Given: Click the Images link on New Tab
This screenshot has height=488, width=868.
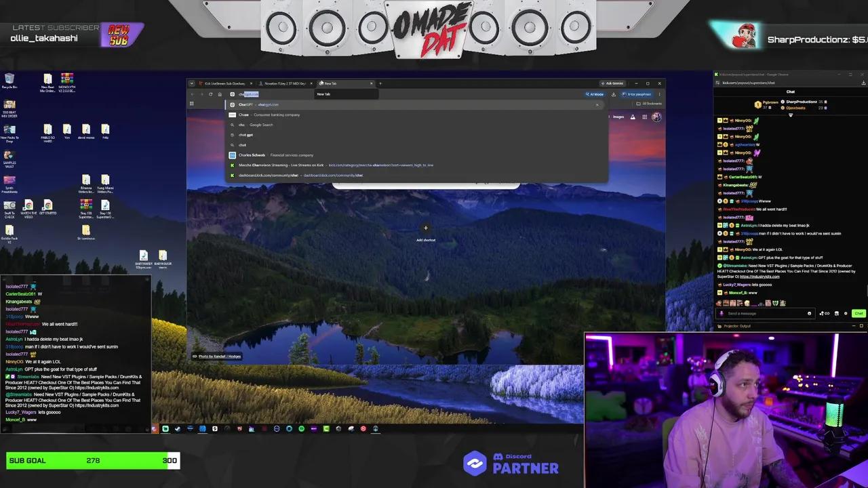Looking at the screenshot, I should pyautogui.click(x=618, y=117).
